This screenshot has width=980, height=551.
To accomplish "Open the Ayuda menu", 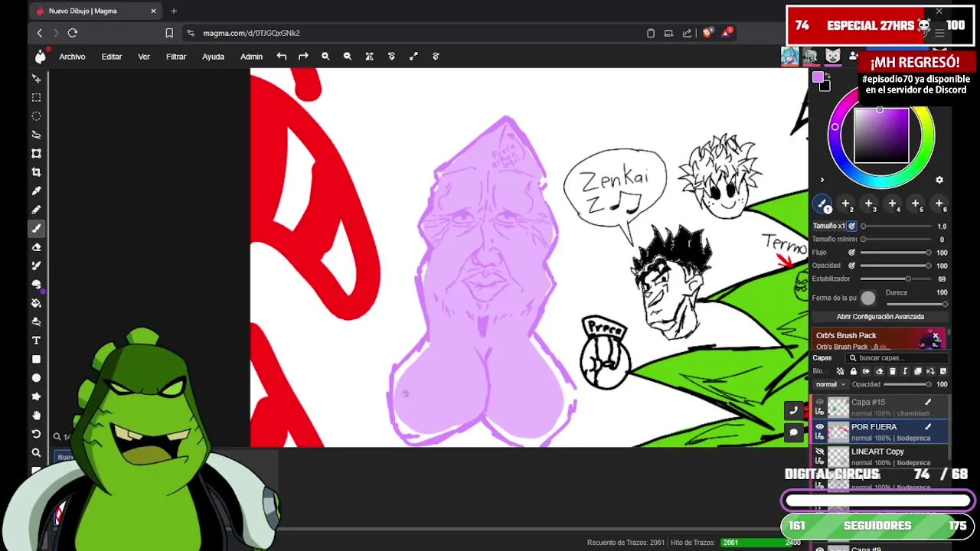I will click(213, 57).
